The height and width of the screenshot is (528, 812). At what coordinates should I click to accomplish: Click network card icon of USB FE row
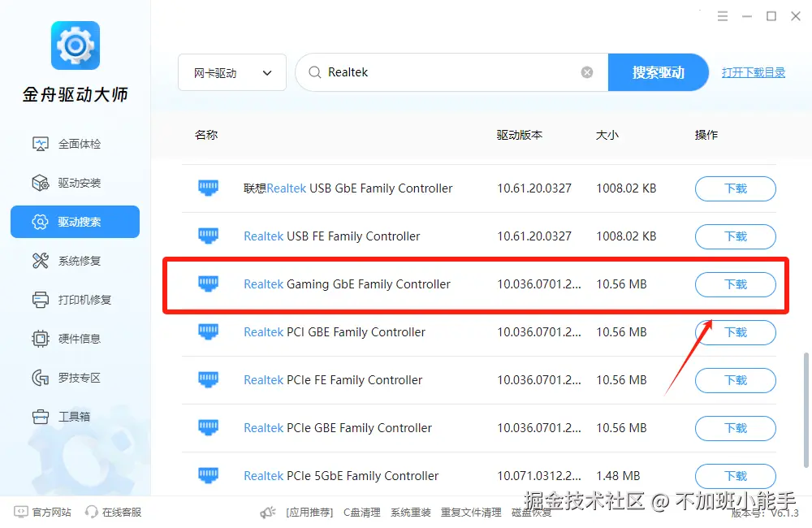click(x=208, y=236)
